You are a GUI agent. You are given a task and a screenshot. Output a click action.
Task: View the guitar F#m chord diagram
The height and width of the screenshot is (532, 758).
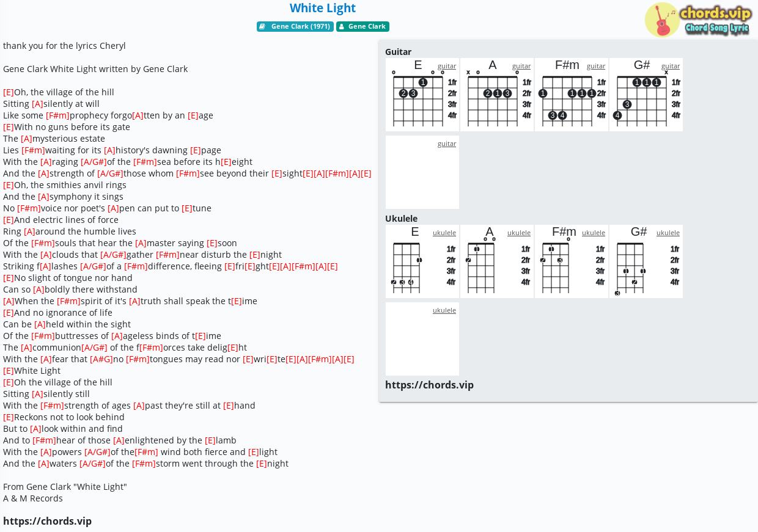click(572, 95)
